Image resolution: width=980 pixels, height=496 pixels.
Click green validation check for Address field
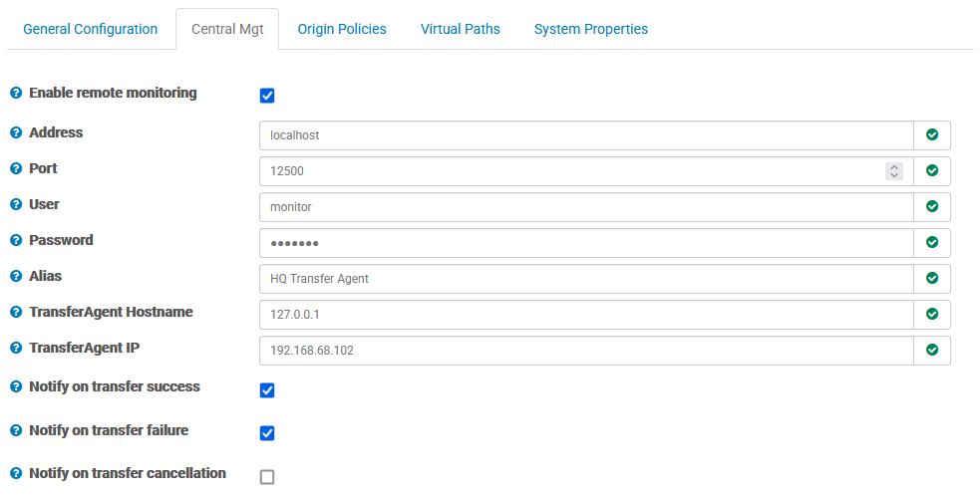pos(932,135)
